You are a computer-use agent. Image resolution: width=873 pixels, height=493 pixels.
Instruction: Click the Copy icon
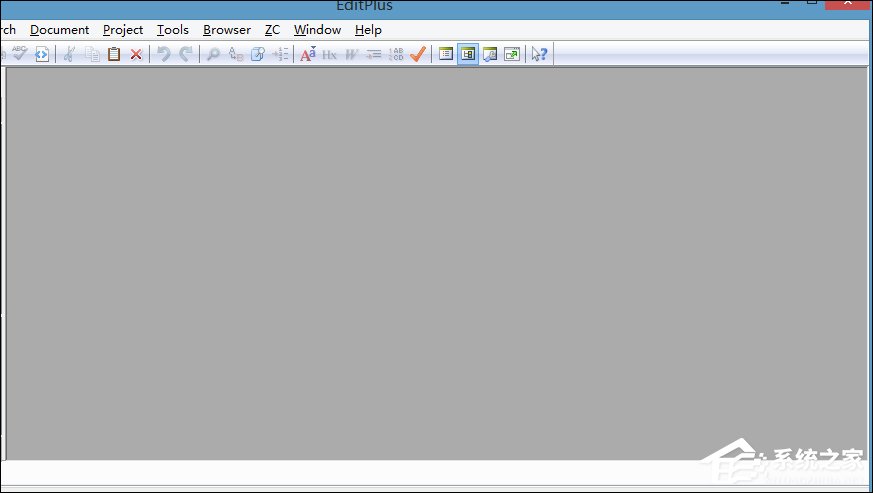[x=92, y=54]
